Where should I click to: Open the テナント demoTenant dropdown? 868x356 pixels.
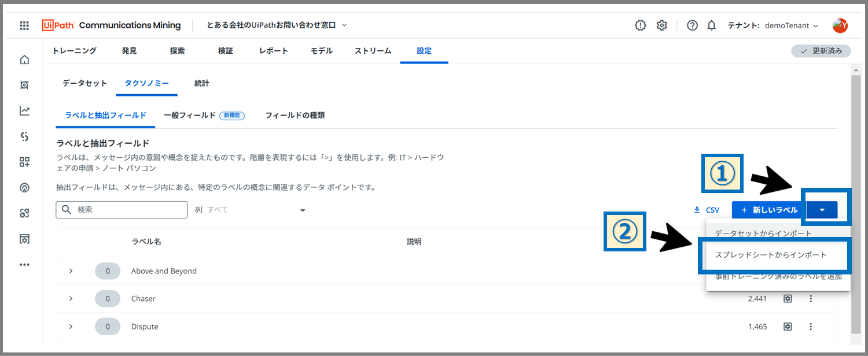click(773, 25)
